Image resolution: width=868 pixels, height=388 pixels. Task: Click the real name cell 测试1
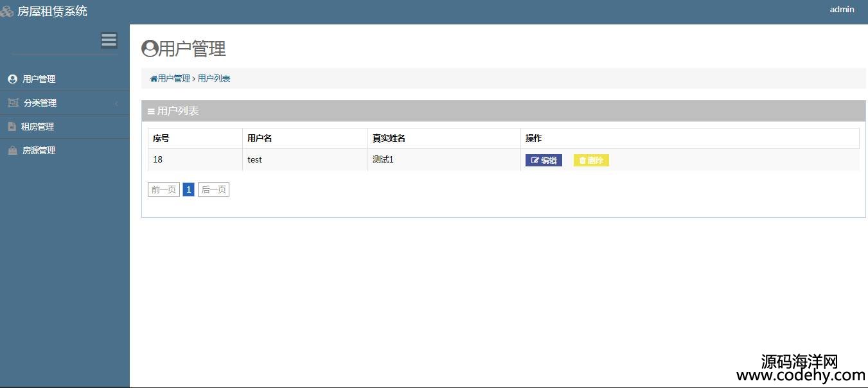pyautogui.click(x=445, y=160)
